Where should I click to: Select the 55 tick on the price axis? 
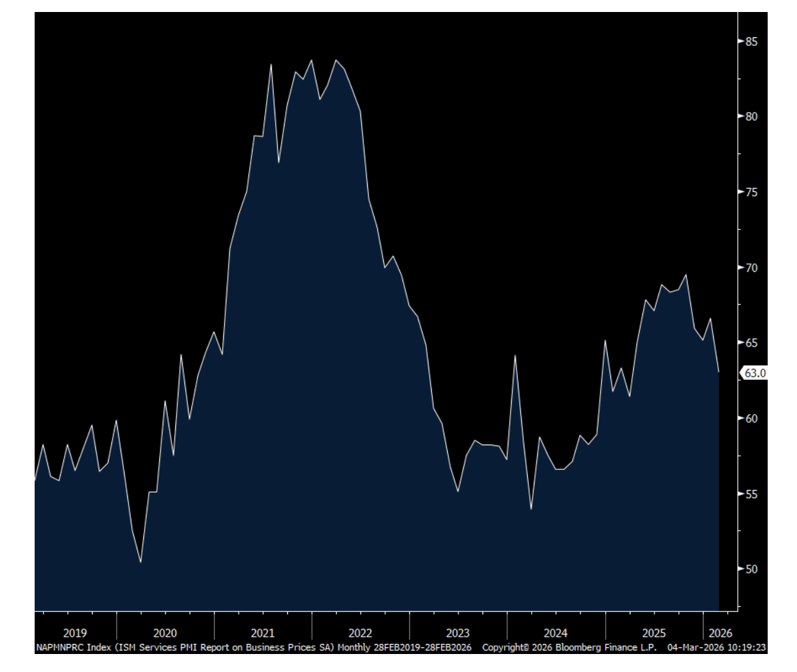[750, 494]
